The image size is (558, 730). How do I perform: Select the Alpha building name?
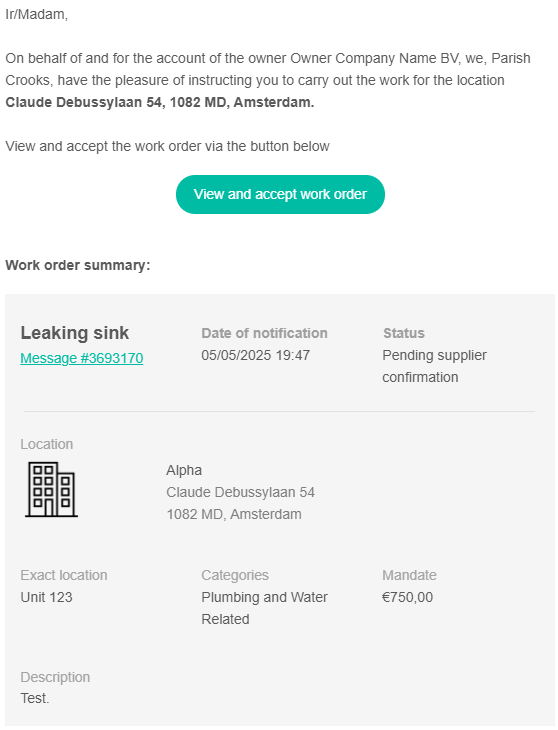[x=184, y=470]
